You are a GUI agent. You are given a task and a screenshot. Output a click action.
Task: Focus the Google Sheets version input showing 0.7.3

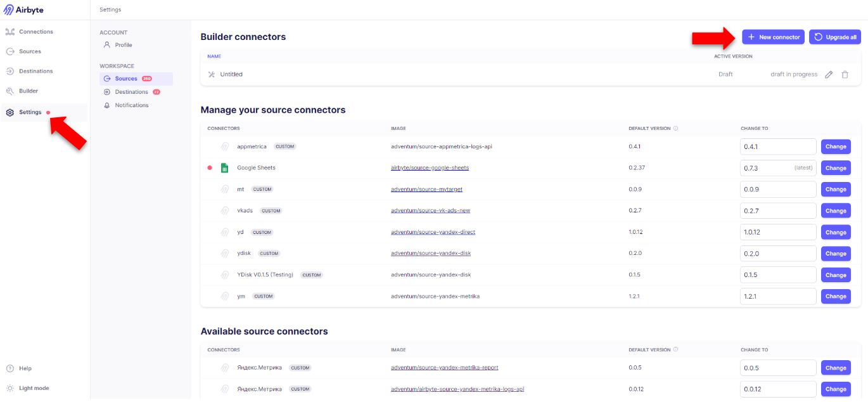click(x=778, y=168)
